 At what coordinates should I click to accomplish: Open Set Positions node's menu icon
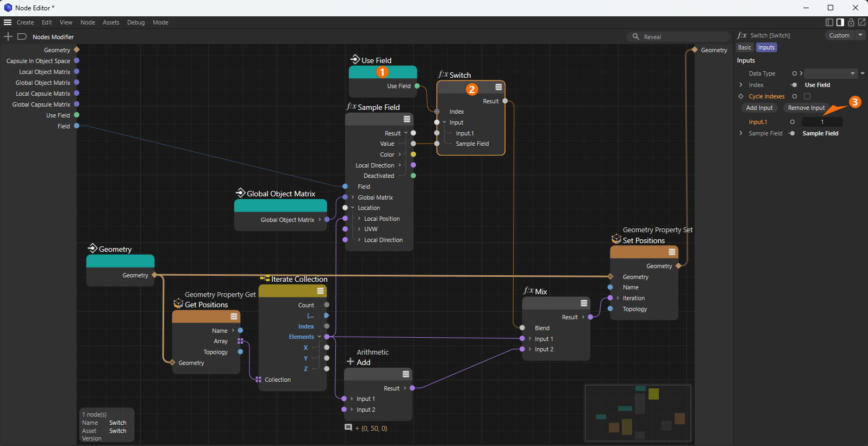tap(672, 252)
